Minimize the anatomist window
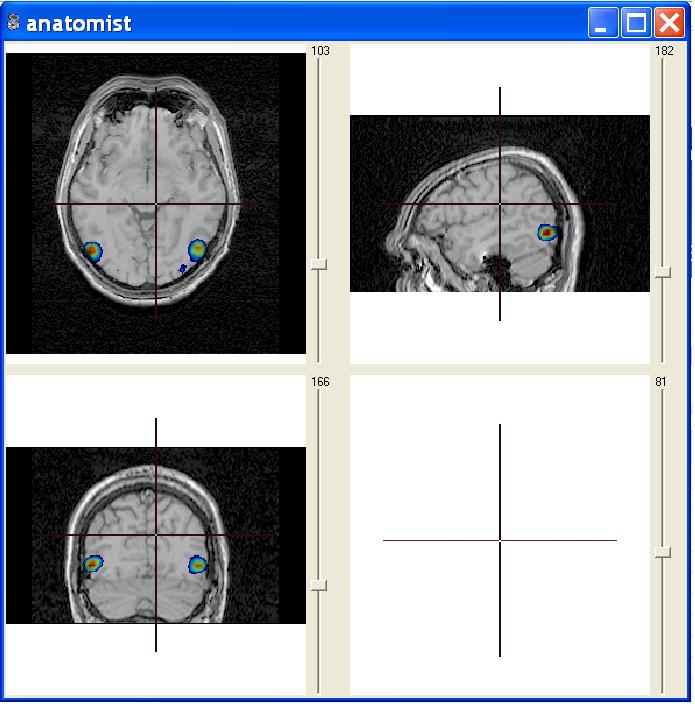 (x=602, y=23)
